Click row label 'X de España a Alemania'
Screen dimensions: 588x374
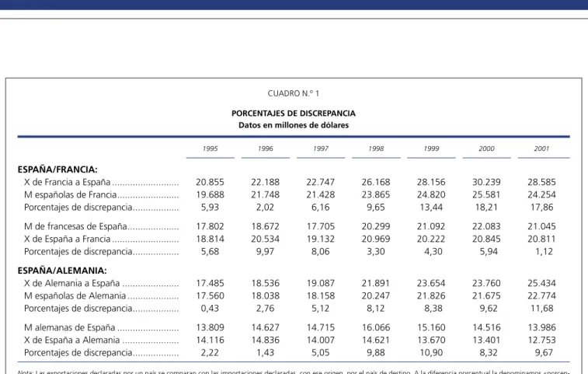pyautogui.click(x=72, y=341)
